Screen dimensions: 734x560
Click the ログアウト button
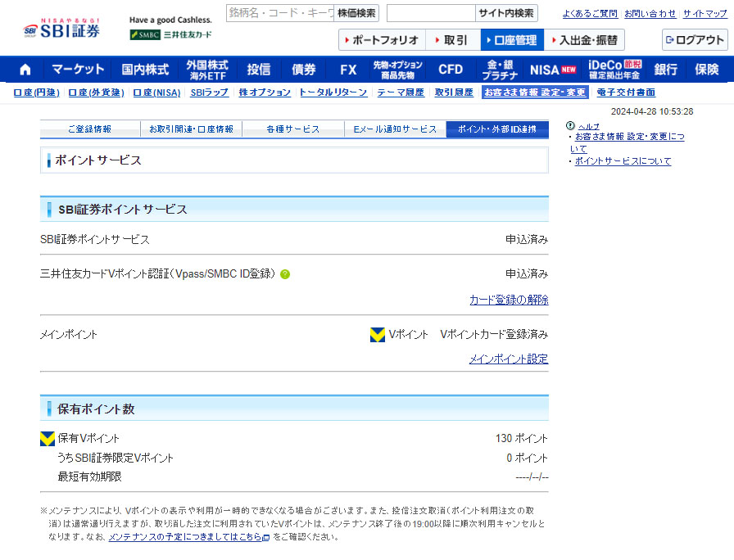[x=695, y=40]
